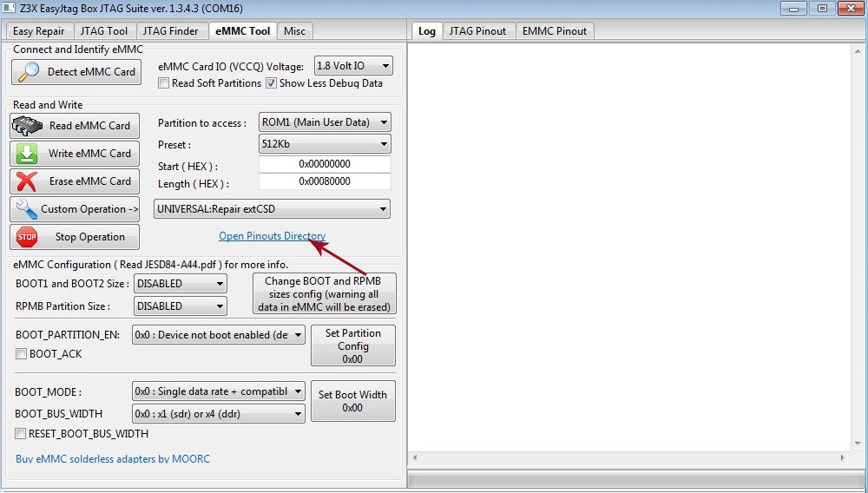Open the Pinouts Directory link

pyautogui.click(x=272, y=236)
